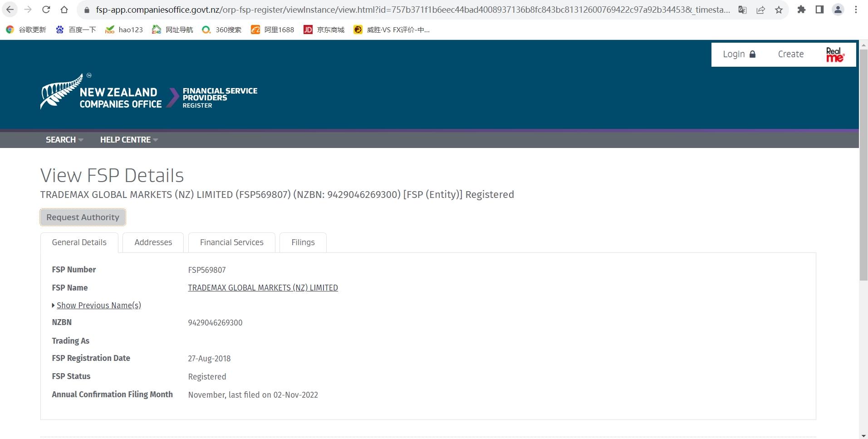Screen dimensions: 868x439
Task: Open the 京东商城 bookmark
Action: 324,30
